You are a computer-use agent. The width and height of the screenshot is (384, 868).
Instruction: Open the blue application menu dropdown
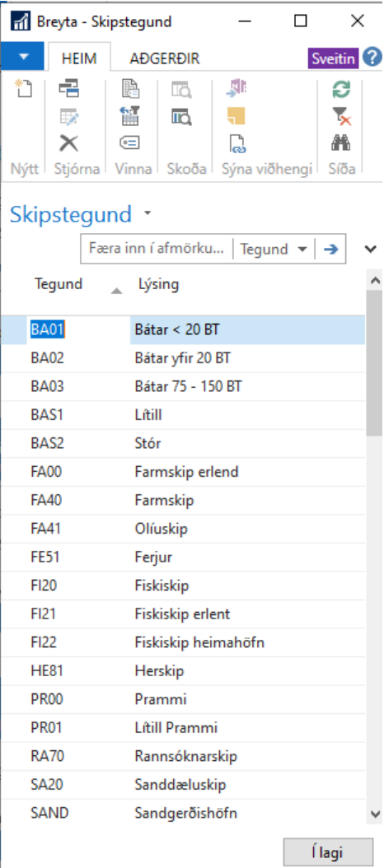click(22, 57)
